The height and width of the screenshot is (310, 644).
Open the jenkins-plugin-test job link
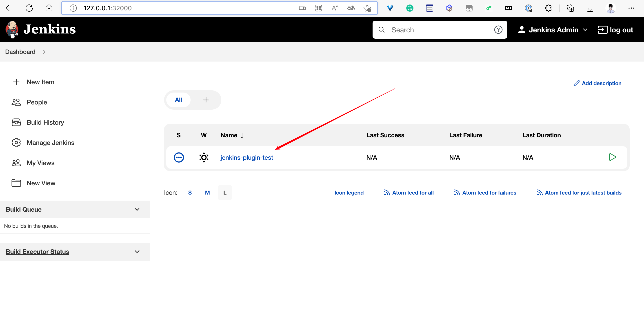click(x=246, y=157)
